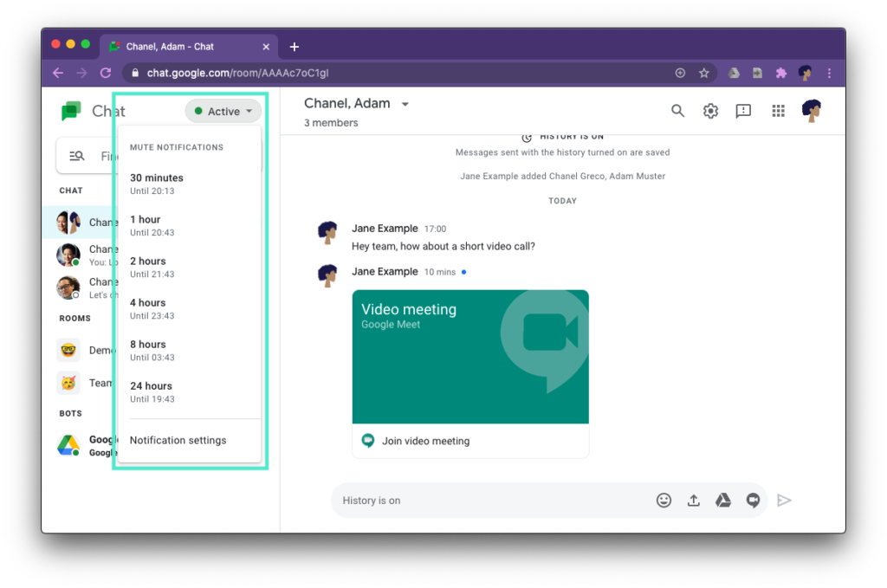Insert an emoji into the message
887x588 pixels.
(x=664, y=501)
